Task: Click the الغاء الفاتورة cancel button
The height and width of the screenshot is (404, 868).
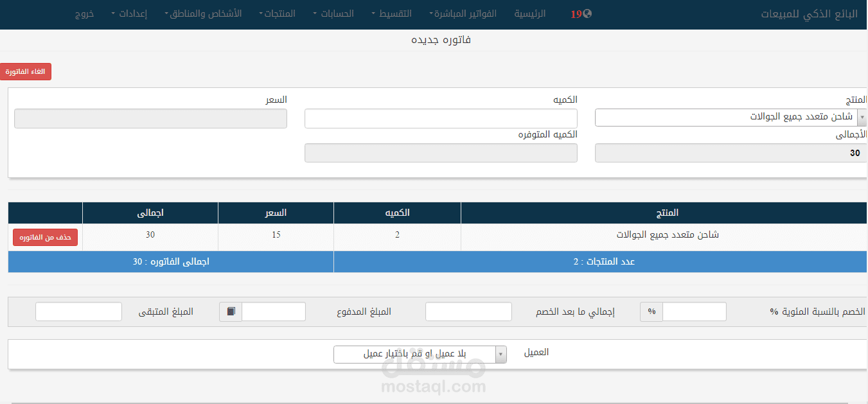Action: (x=26, y=71)
